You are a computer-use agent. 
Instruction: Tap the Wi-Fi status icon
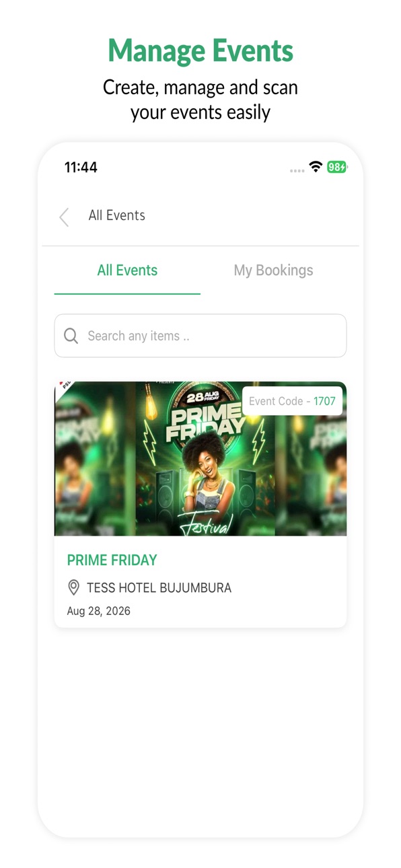click(x=316, y=167)
